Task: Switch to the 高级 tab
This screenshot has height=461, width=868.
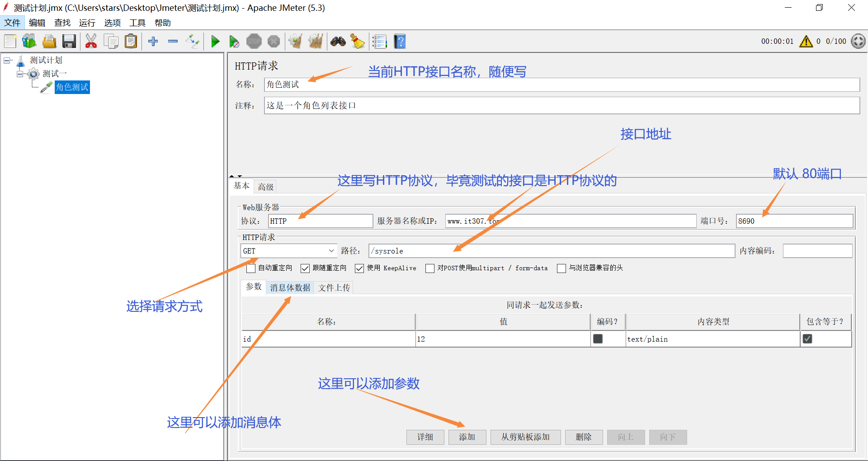Action: [265, 186]
